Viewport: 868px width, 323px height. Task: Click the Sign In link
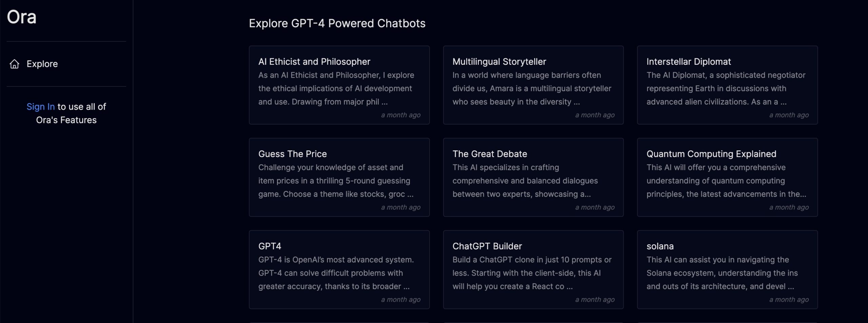point(40,107)
